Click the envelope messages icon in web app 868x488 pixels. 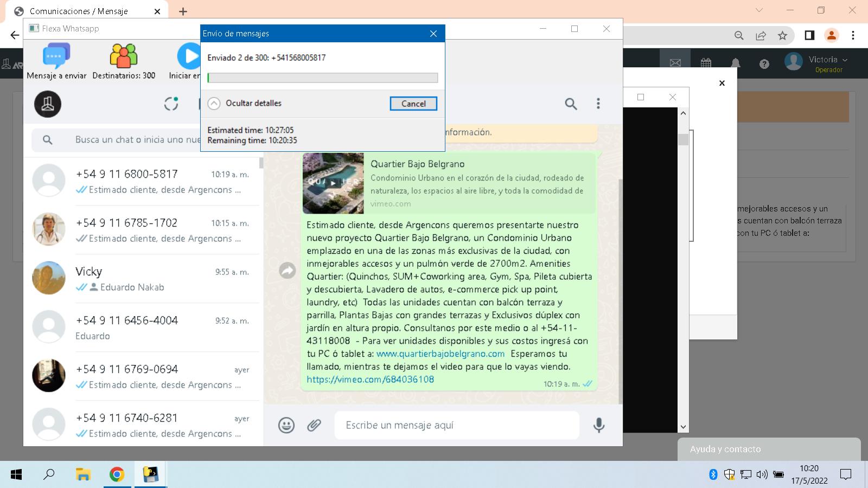(675, 63)
